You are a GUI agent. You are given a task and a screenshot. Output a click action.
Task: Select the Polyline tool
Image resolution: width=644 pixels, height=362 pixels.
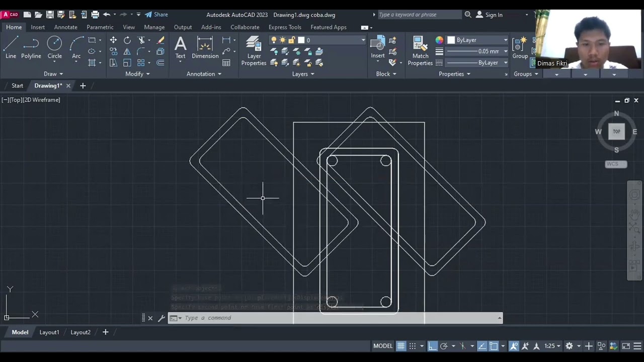pyautogui.click(x=31, y=48)
